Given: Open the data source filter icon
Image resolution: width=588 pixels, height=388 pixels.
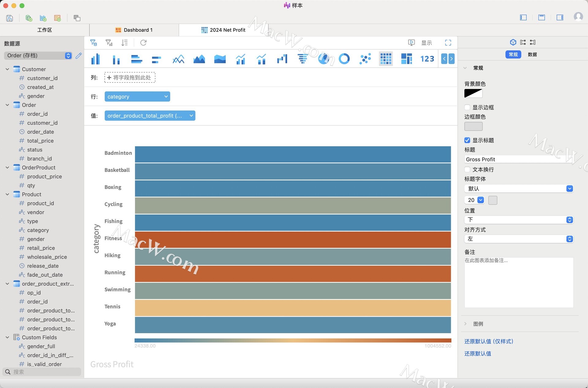Looking at the screenshot, I should pos(94,43).
